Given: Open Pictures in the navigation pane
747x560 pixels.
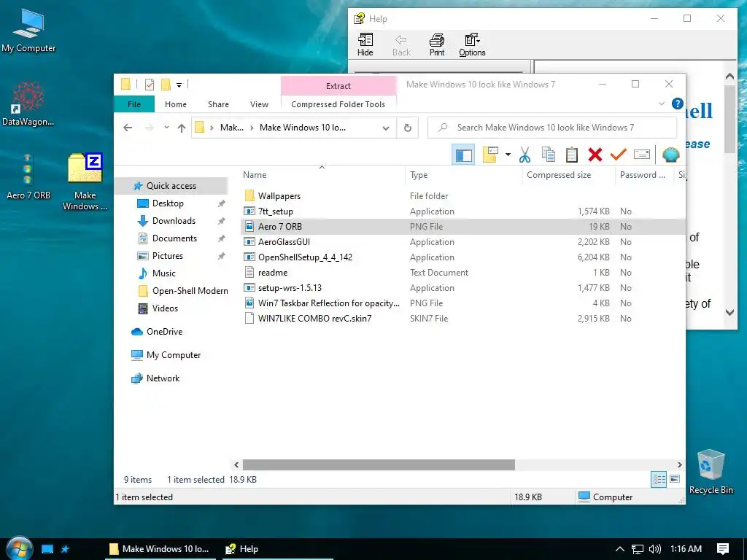Looking at the screenshot, I should pos(168,256).
